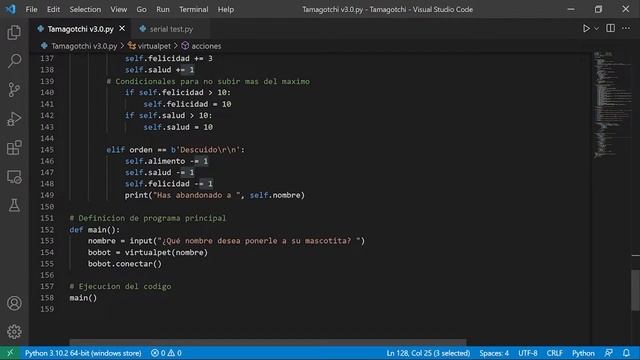
Task: Click the 'nombre = input(' line
Action: coord(227,241)
